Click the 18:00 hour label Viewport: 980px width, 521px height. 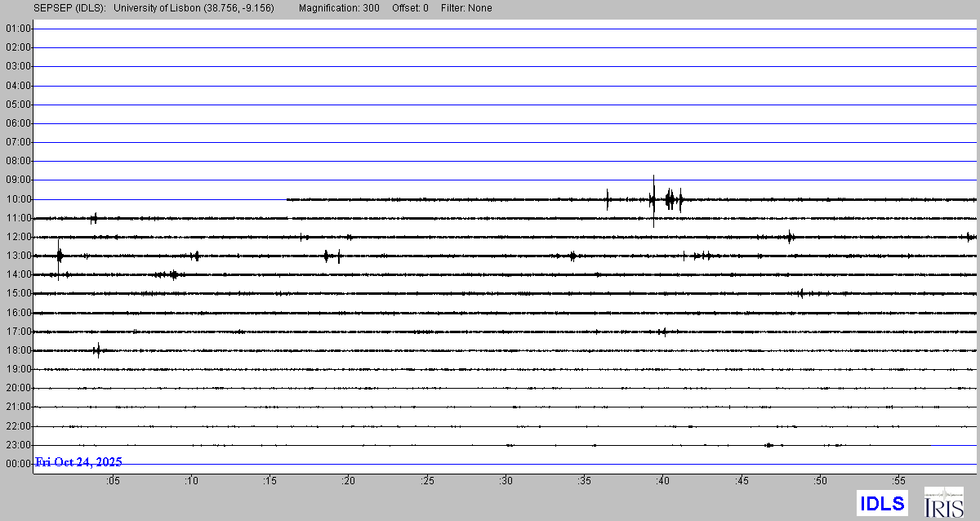tap(18, 350)
